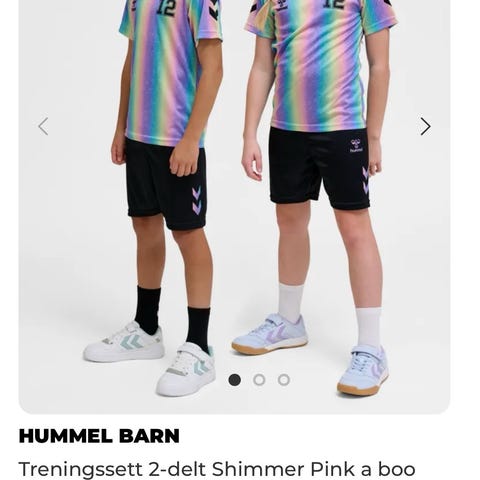Select the third carousel dot
Image resolution: width=480 pixels, height=480 pixels.
pos(284,380)
